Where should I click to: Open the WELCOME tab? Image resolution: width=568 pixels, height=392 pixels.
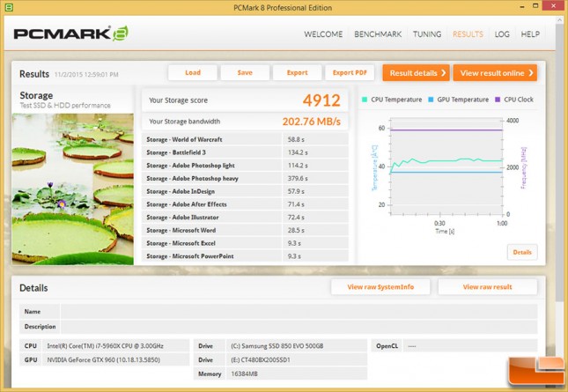[323, 34]
